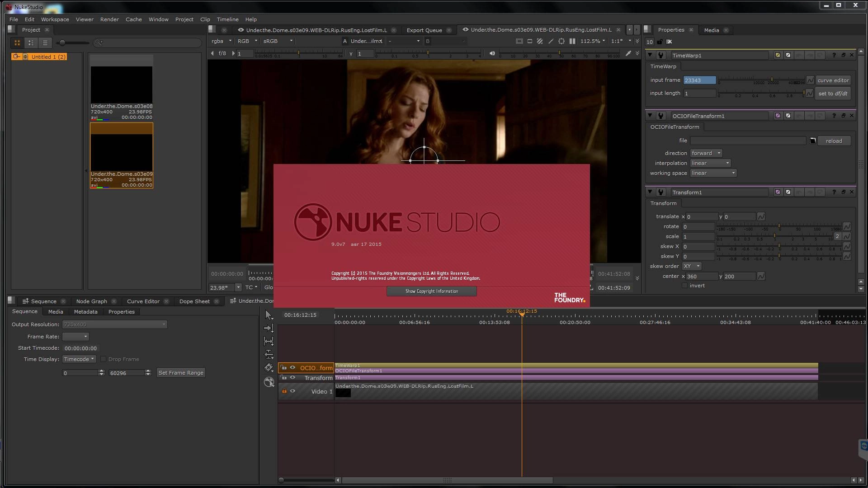The image size is (868, 488).
Task: Open viewer zoom 112.5% dropdown
Action: tap(593, 41)
